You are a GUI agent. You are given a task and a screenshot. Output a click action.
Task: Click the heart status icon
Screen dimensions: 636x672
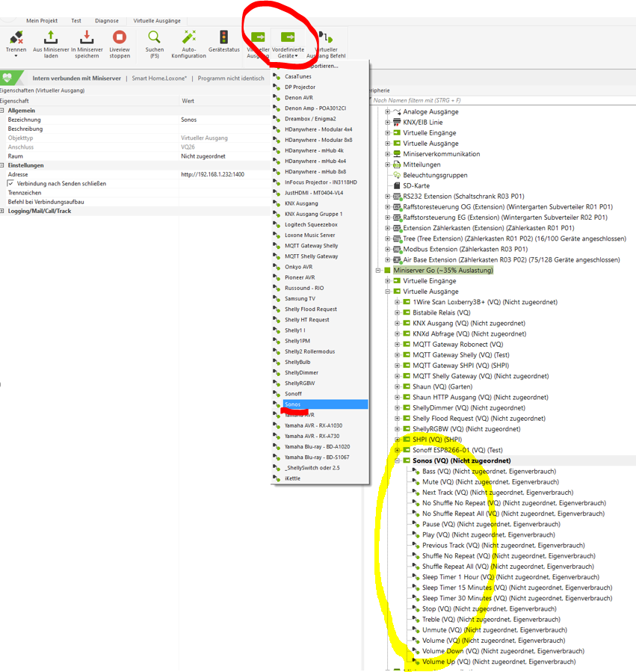tap(7, 78)
